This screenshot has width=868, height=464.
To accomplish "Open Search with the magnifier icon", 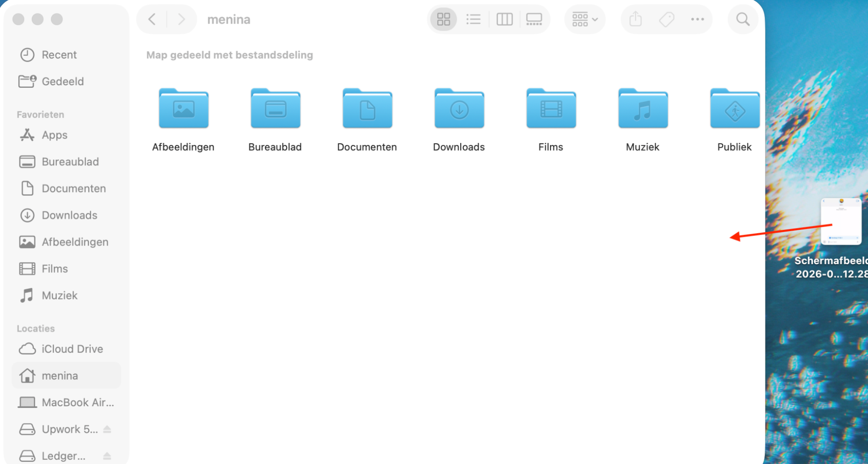I will point(743,19).
